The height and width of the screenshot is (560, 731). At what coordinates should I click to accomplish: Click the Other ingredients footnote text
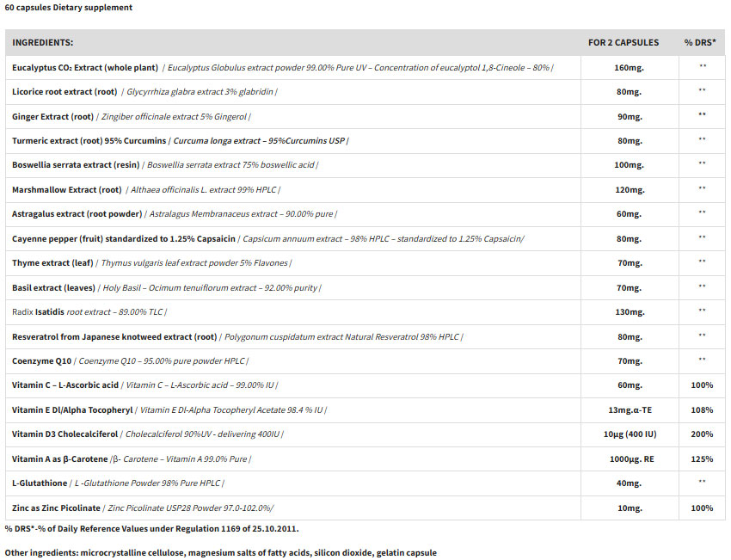220,552
